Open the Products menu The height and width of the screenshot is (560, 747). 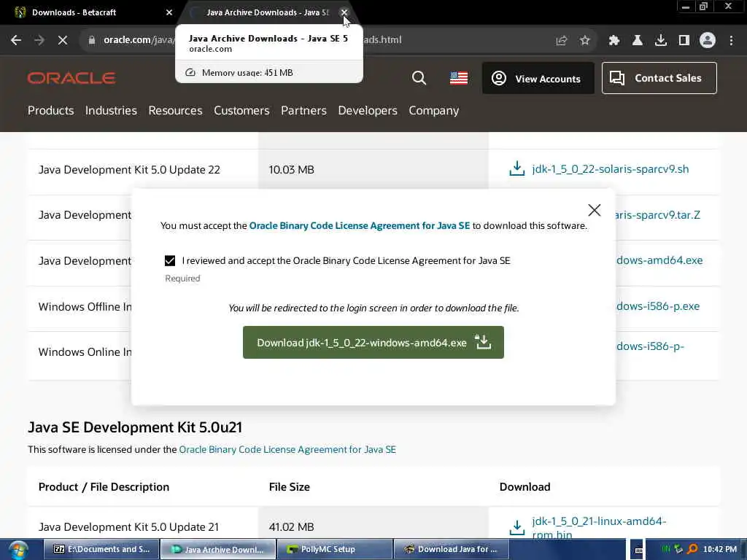[x=50, y=111]
